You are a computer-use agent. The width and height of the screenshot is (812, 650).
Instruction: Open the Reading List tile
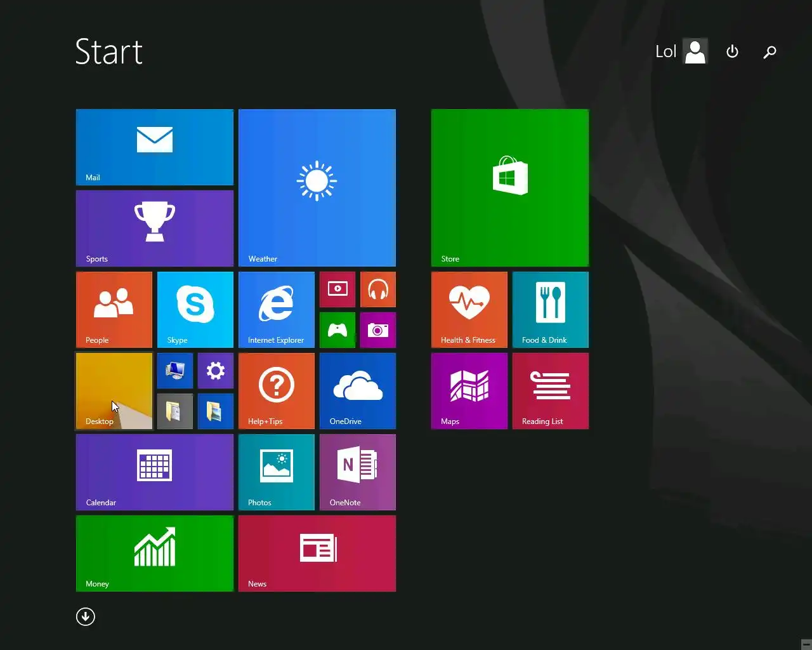[x=551, y=391]
